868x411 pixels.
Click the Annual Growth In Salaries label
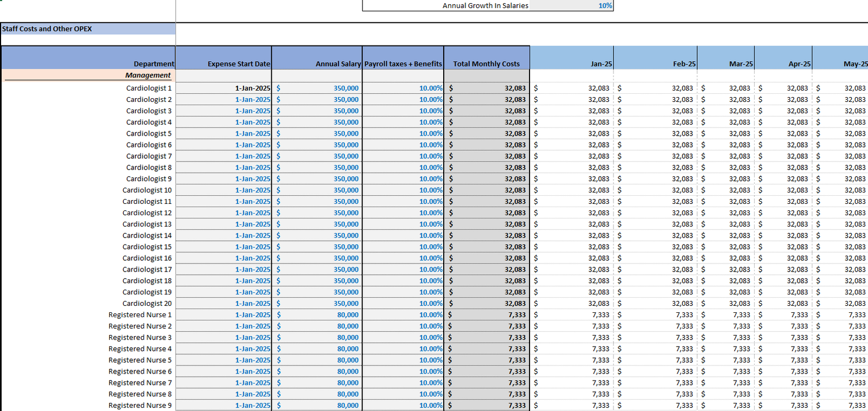coord(485,5)
